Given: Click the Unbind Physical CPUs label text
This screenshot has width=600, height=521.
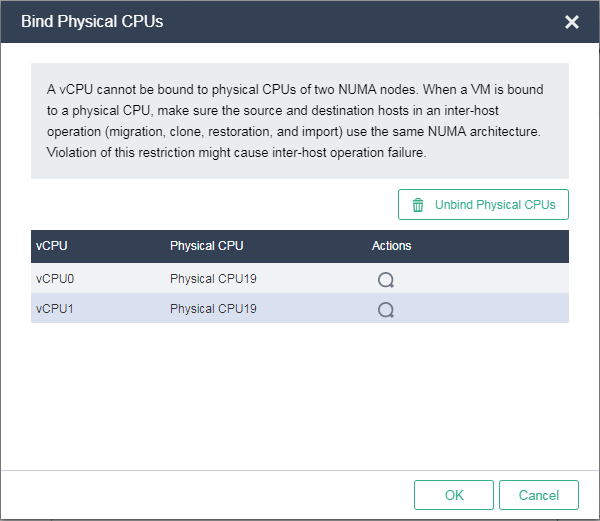Looking at the screenshot, I should click(x=495, y=205).
